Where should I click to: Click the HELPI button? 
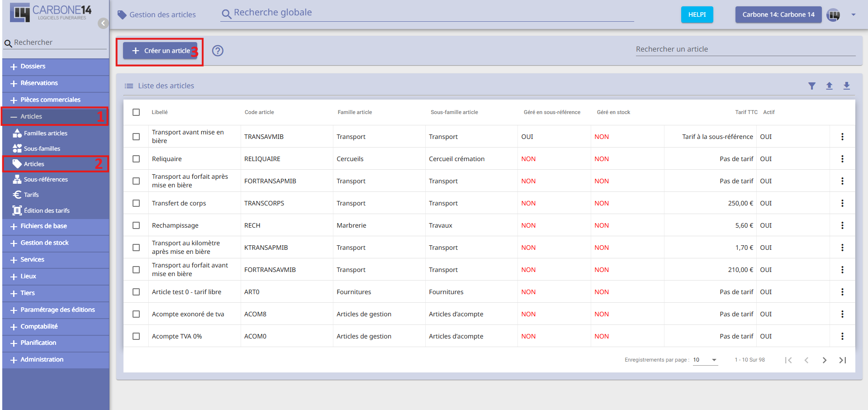tap(697, 14)
